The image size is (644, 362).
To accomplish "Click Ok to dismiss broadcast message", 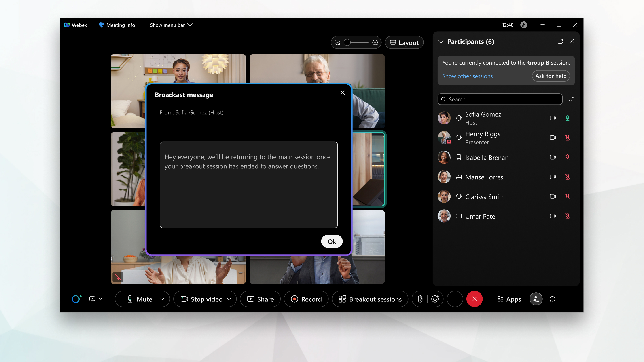I will 331,241.
